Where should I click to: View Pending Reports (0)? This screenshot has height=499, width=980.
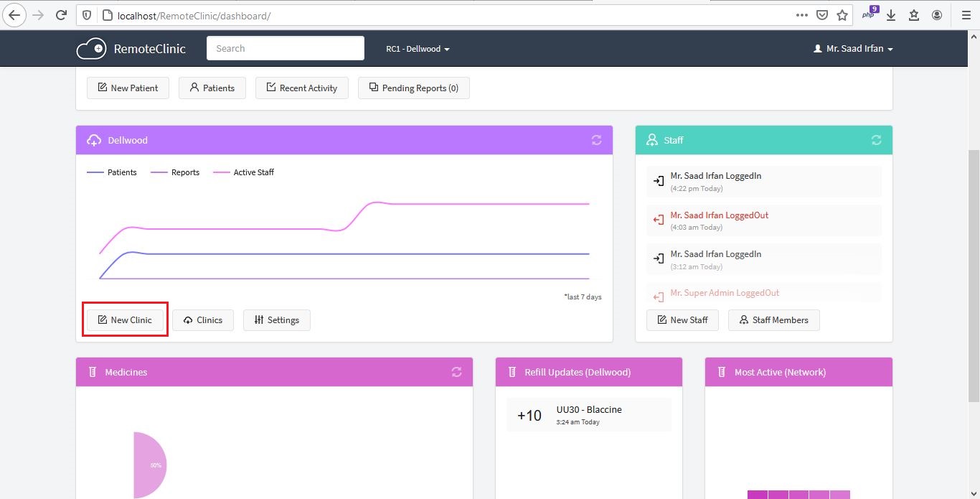tap(413, 88)
